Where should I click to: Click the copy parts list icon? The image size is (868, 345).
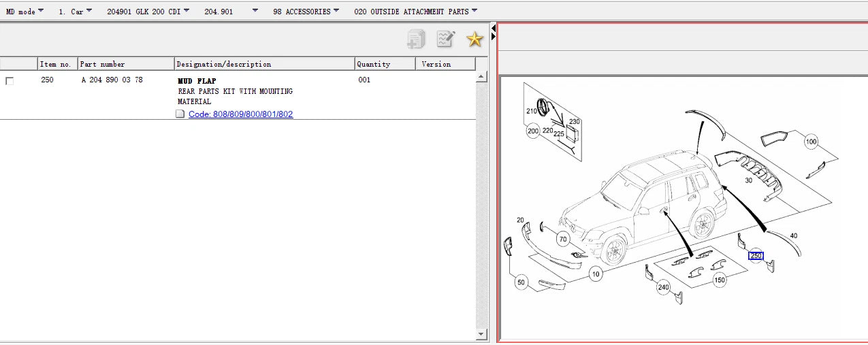pos(416,39)
